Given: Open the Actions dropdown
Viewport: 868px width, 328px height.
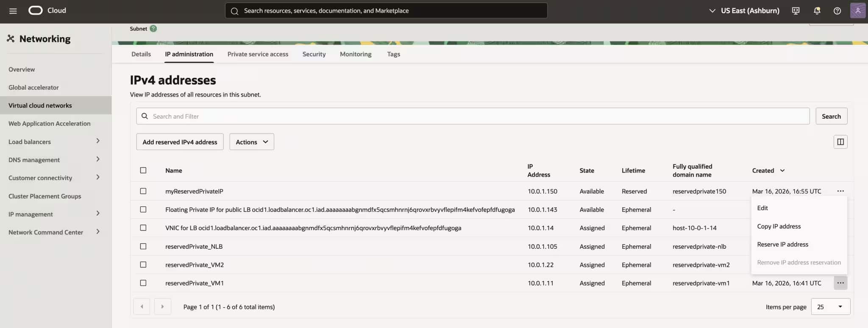Looking at the screenshot, I should [x=252, y=142].
